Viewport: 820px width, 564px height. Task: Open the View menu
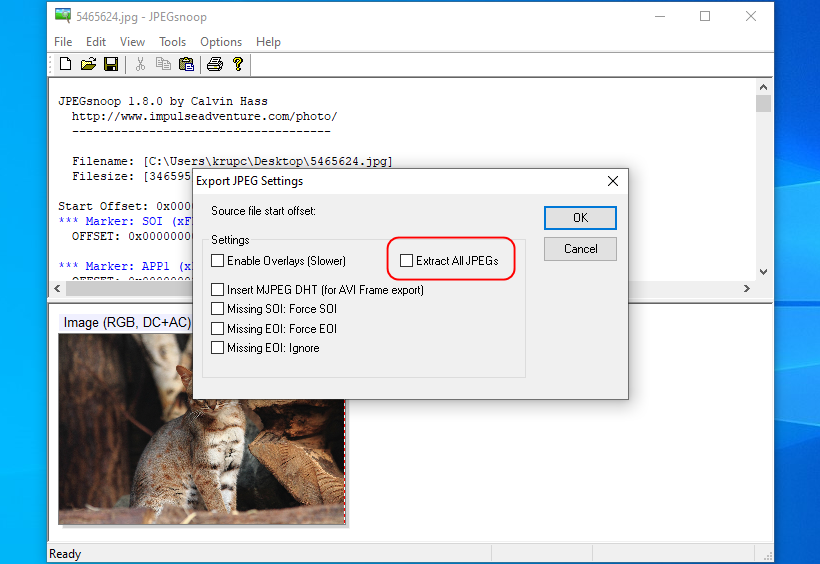tap(132, 42)
